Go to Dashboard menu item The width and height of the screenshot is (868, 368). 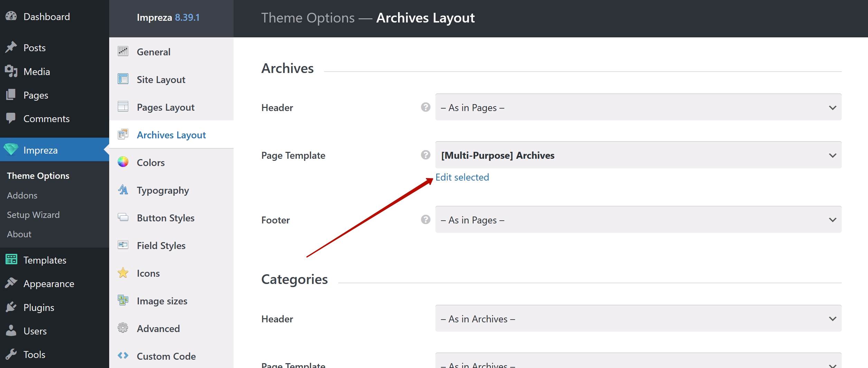point(55,16)
